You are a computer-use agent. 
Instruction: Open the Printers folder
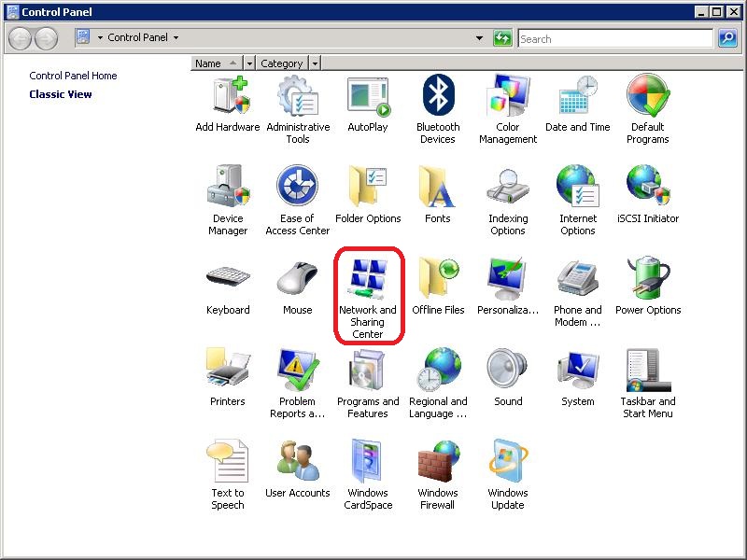coord(228,378)
